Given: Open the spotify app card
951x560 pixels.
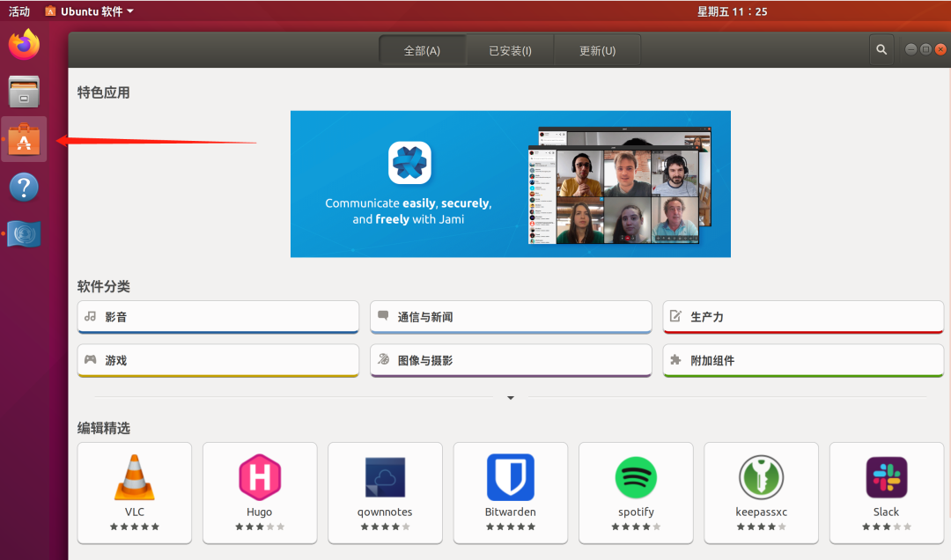Looking at the screenshot, I should pyautogui.click(x=636, y=493).
